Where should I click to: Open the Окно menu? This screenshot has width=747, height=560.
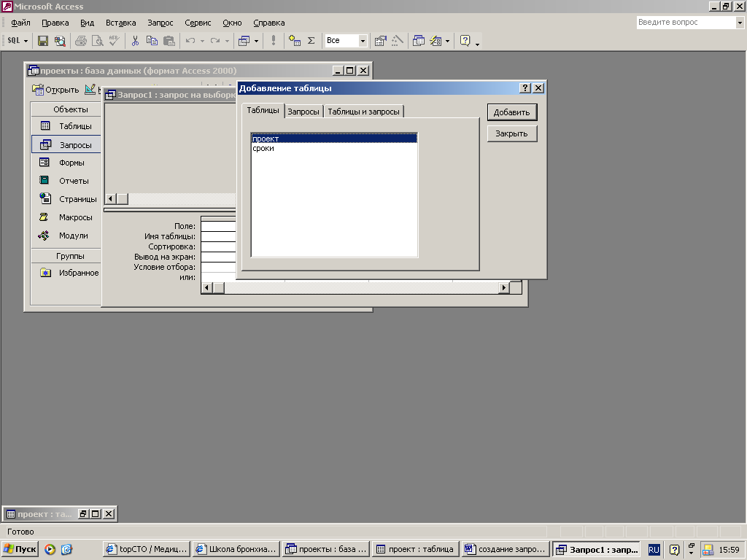click(232, 23)
